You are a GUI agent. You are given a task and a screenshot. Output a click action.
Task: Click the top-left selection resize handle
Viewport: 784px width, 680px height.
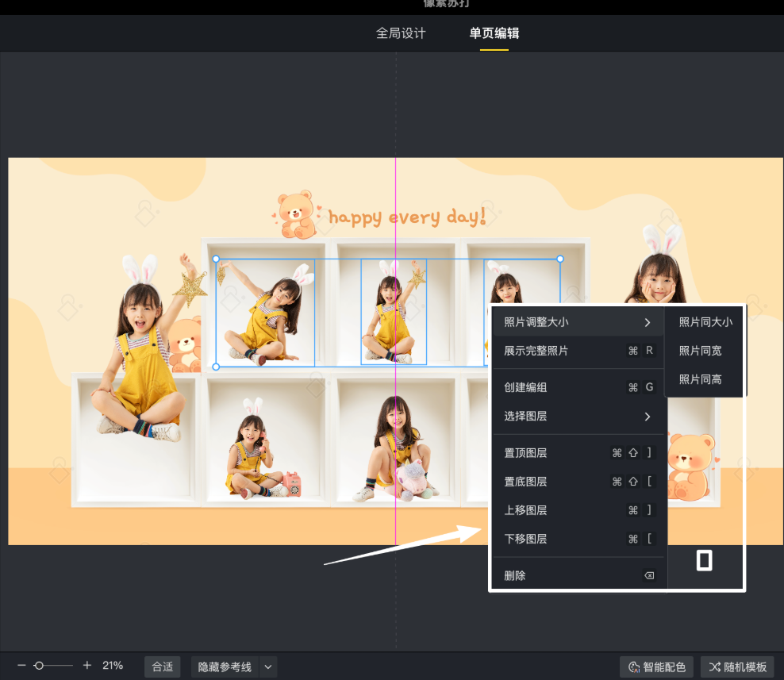[x=216, y=259]
